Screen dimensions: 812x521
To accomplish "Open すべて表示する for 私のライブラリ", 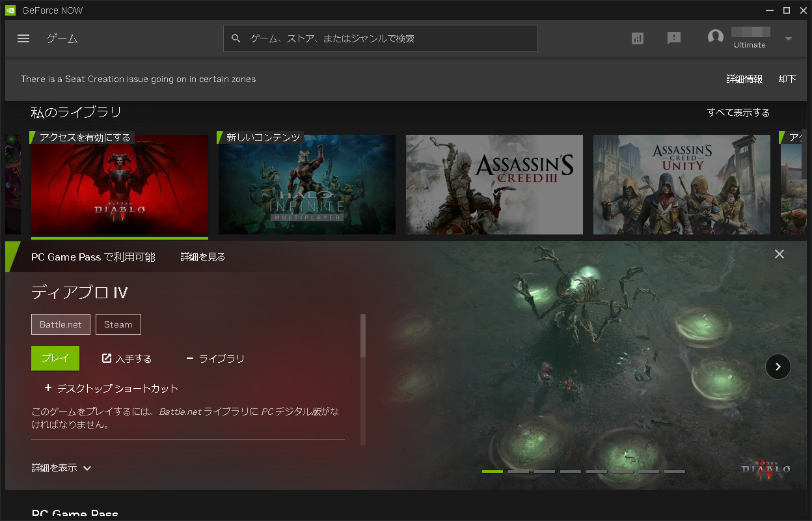I will 738,112.
